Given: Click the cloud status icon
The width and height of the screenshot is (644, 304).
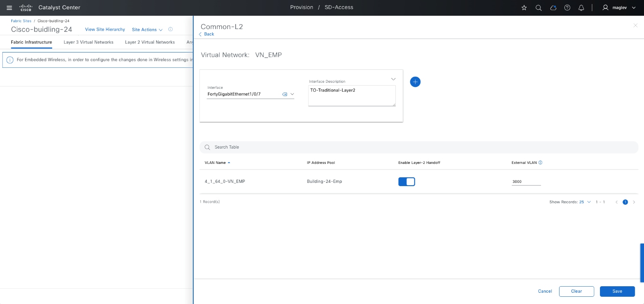Looking at the screenshot, I should pos(553,8).
